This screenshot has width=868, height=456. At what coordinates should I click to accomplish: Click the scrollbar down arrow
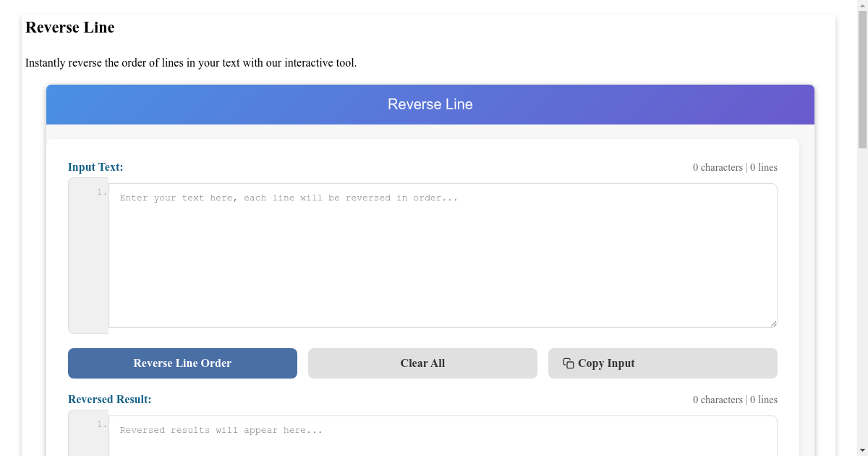(x=862, y=450)
